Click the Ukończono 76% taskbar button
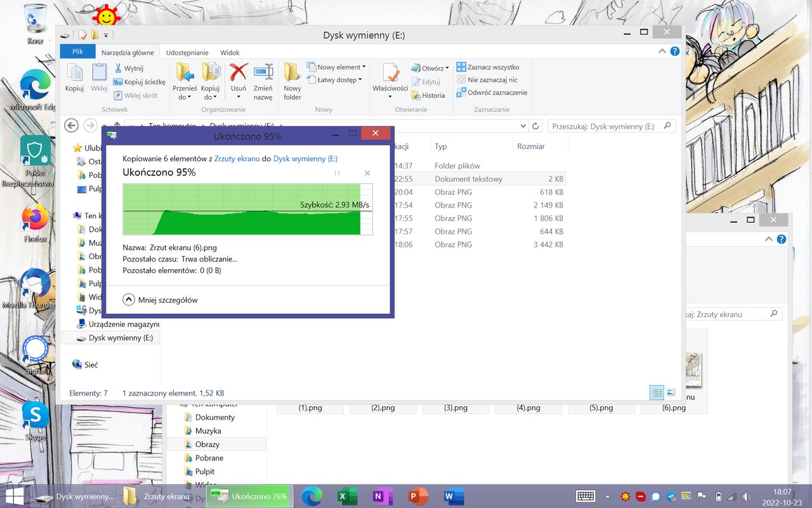Image resolution: width=812 pixels, height=508 pixels. tap(249, 496)
